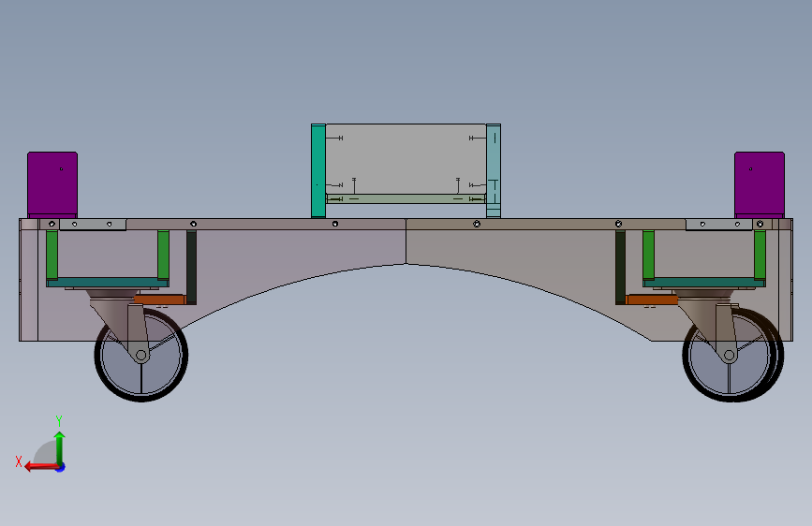
Task: Click the red "X" label of the triad
Action: (19, 461)
